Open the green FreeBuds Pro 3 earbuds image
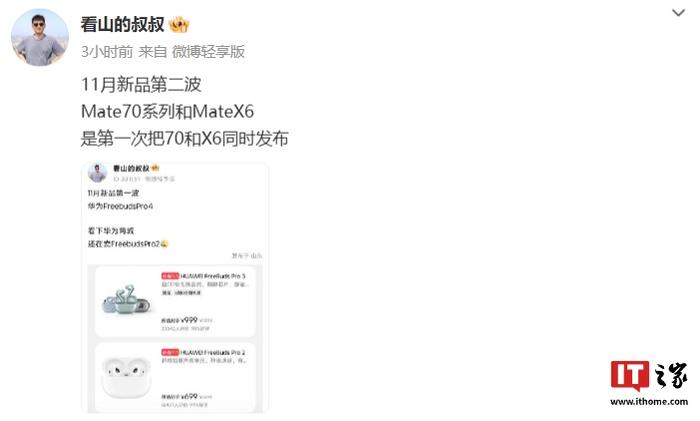This screenshot has height=421, width=700. tap(126, 300)
